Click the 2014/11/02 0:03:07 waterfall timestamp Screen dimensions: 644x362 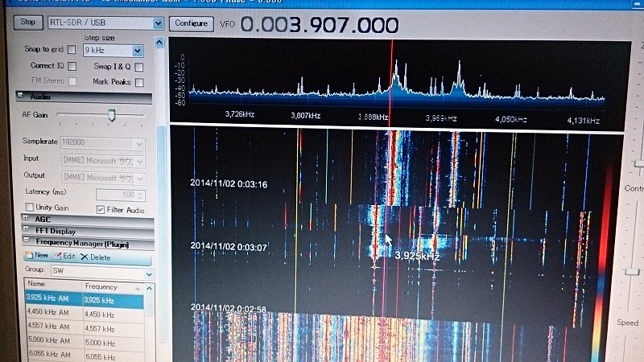click(x=229, y=246)
